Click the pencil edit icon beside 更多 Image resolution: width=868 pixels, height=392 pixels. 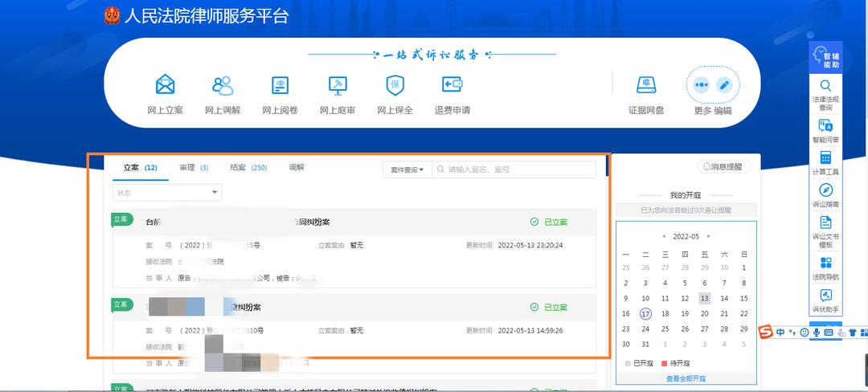click(725, 84)
